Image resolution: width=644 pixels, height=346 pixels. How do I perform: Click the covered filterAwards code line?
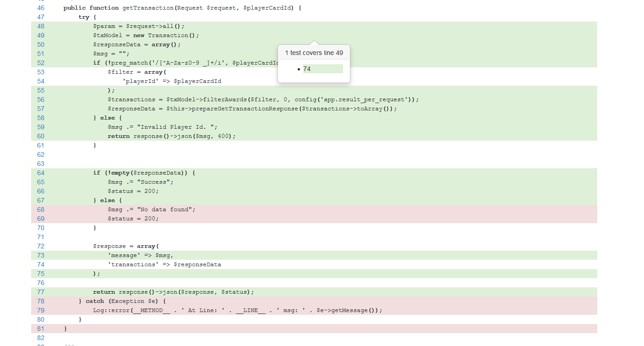(x=263, y=99)
